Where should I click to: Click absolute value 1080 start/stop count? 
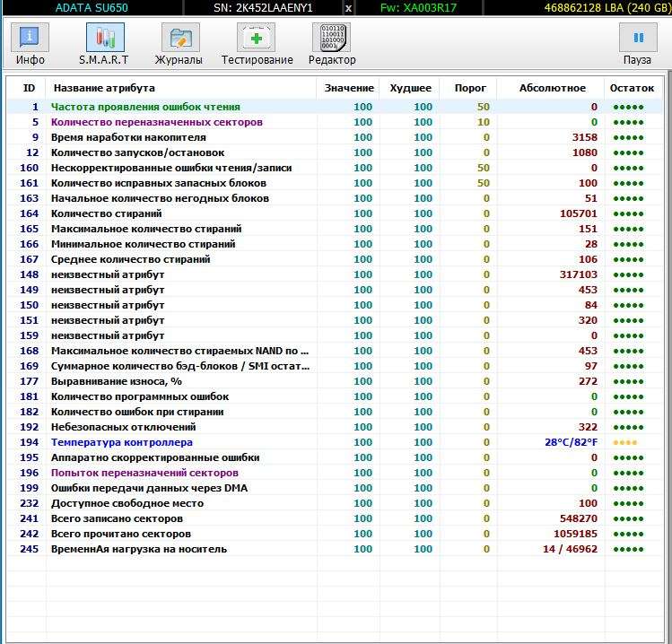coord(585,152)
